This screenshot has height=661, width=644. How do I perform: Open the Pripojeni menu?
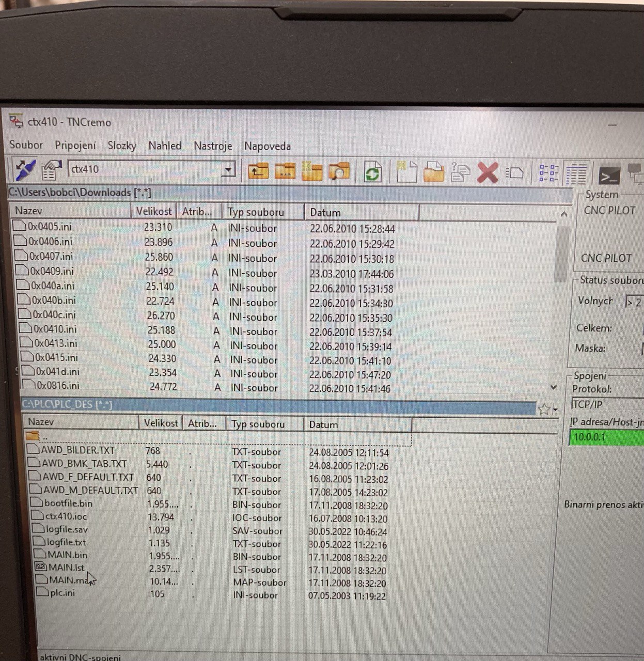75,146
